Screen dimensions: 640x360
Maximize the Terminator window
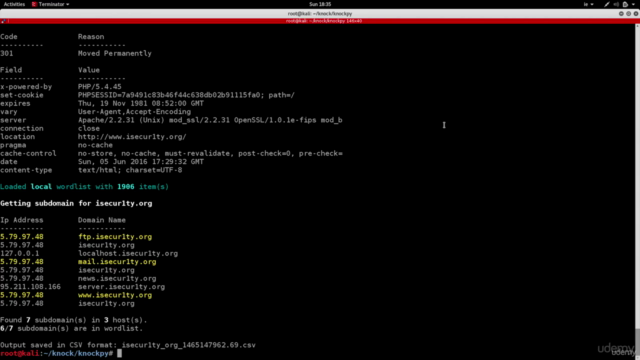629,13
